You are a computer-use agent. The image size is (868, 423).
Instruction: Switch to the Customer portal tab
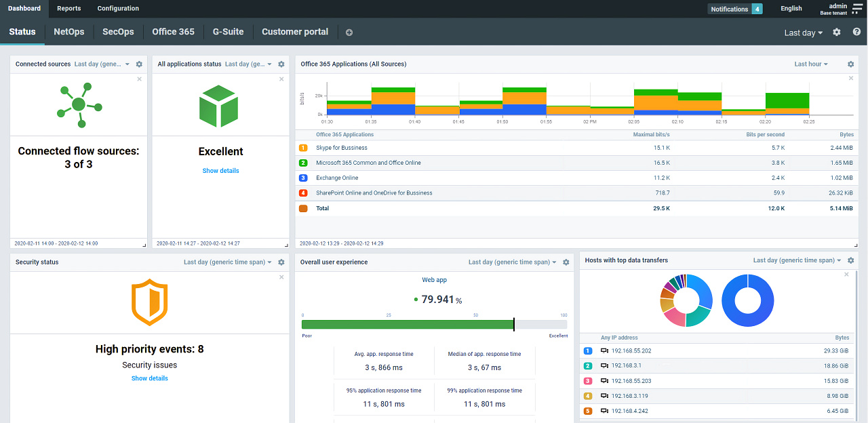click(295, 32)
